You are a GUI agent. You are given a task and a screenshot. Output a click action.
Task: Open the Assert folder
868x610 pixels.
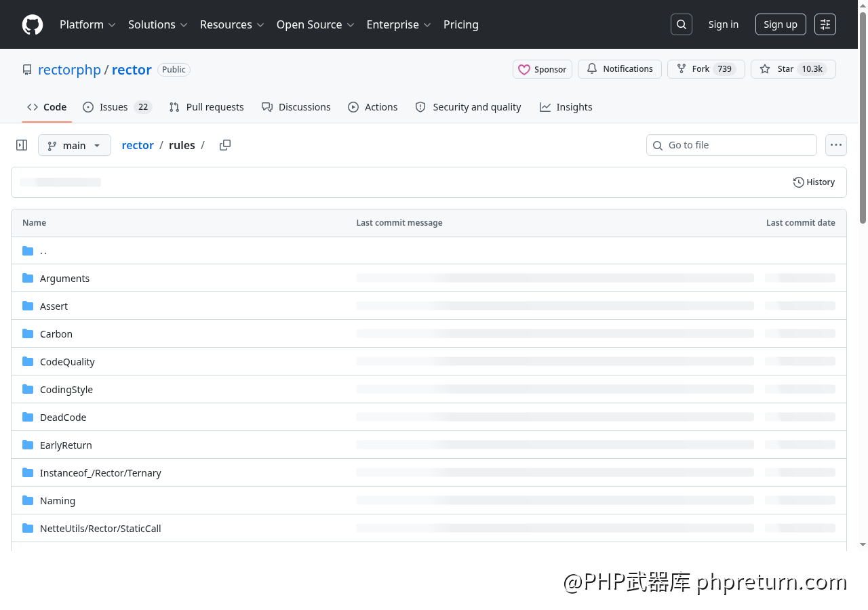pos(54,306)
